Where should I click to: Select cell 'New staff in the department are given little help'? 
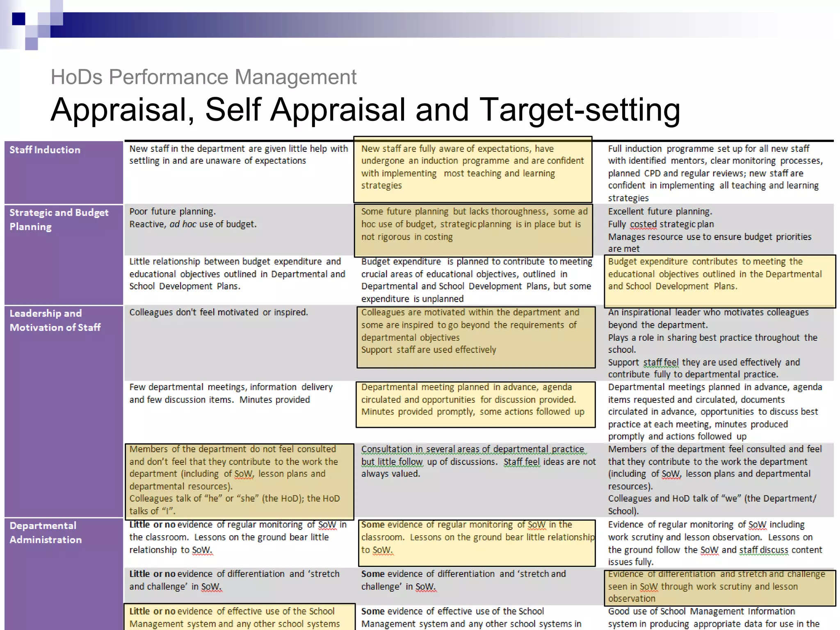[x=239, y=172]
